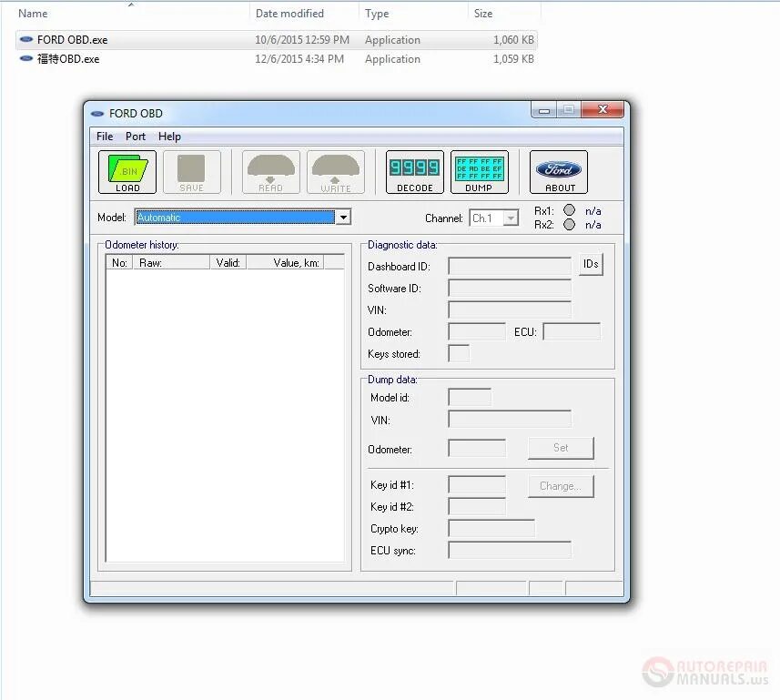This screenshot has height=700, width=780.
Task: Click the Set odometer button
Action: (561, 448)
